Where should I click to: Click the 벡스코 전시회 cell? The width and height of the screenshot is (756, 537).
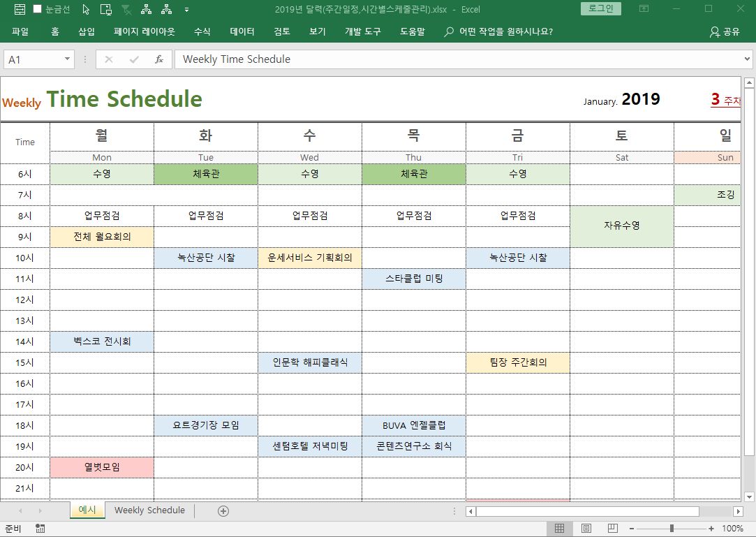102,341
